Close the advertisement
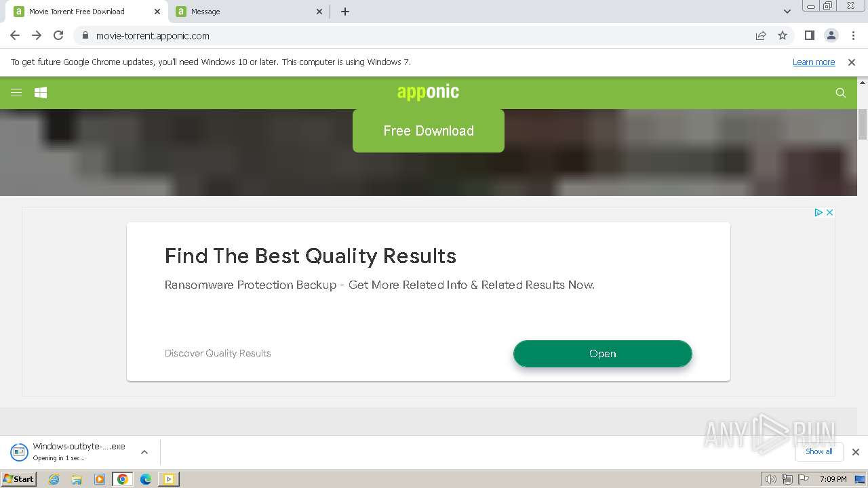 point(829,212)
